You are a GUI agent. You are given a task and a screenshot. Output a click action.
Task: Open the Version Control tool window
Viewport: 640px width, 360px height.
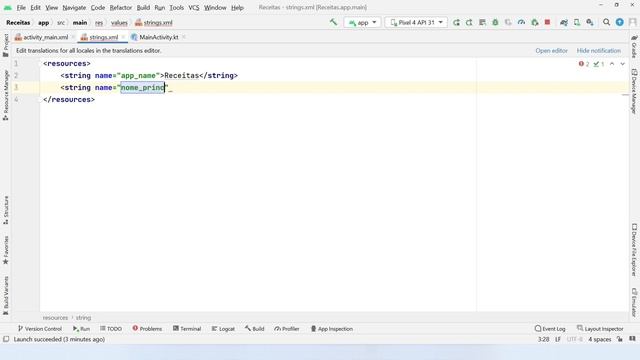click(40, 329)
